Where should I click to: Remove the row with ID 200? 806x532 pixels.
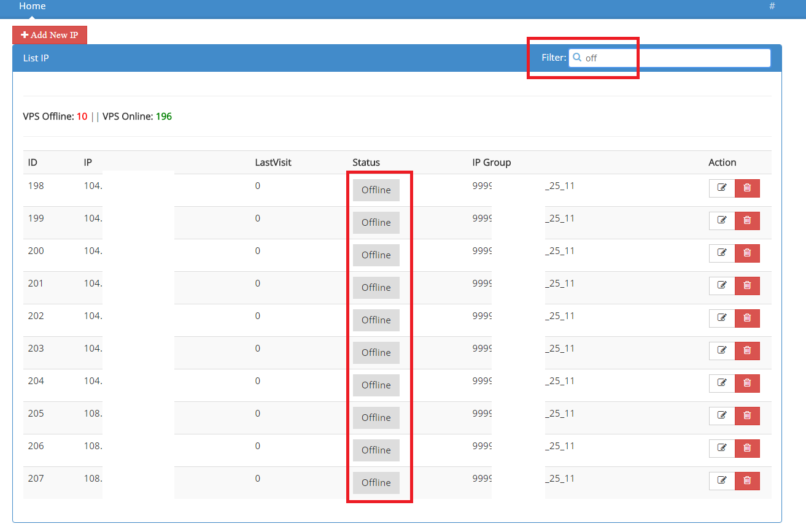coord(747,253)
